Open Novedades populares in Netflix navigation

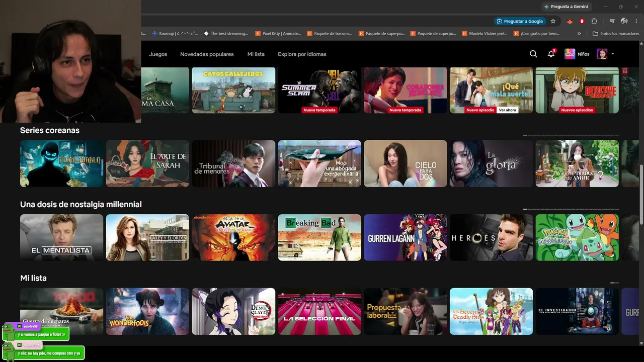click(207, 54)
